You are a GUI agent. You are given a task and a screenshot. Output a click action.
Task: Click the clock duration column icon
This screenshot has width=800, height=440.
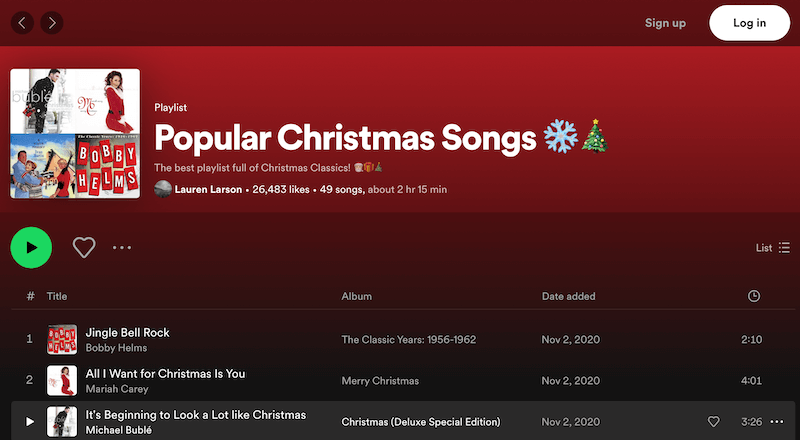click(753, 296)
